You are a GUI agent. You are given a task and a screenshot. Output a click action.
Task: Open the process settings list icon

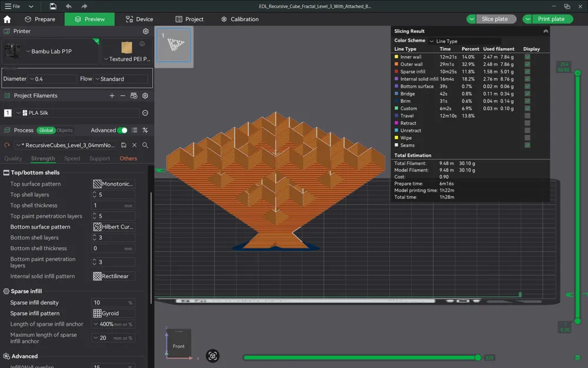click(134, 130)
